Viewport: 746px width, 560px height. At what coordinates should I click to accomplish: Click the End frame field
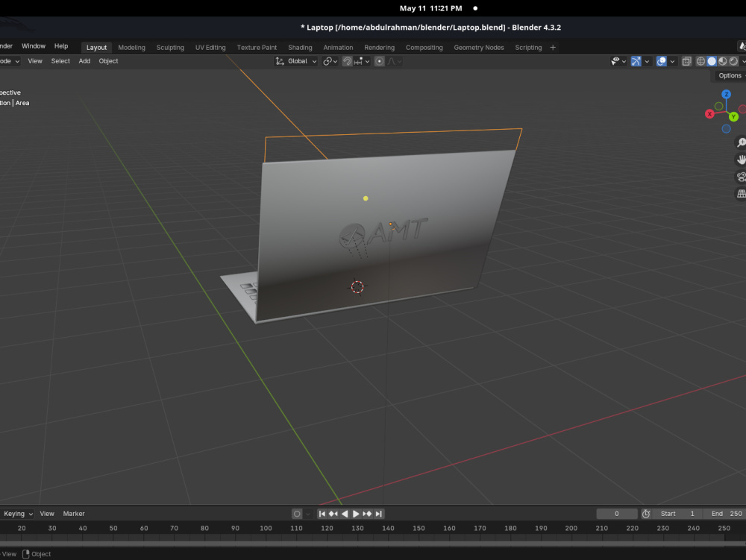point(724,514)
